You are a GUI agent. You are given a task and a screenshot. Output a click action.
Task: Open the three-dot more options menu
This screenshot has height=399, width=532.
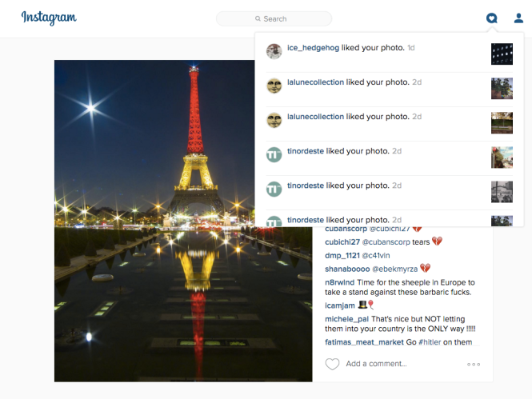(474, 365)
